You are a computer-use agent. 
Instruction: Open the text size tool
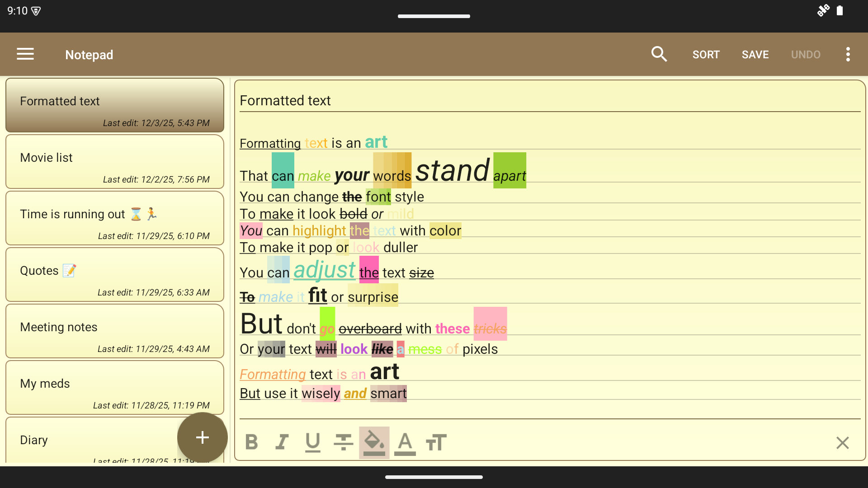point(436,442)
